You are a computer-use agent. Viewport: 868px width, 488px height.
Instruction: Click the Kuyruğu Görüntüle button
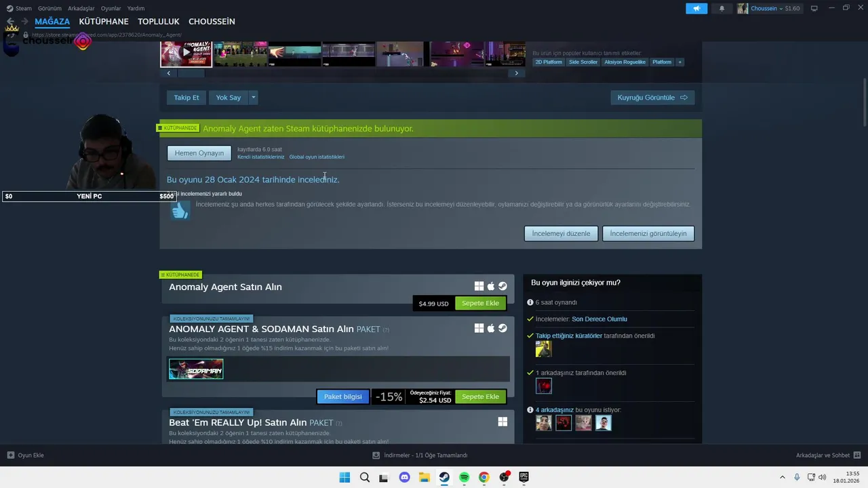coord(652,98)
